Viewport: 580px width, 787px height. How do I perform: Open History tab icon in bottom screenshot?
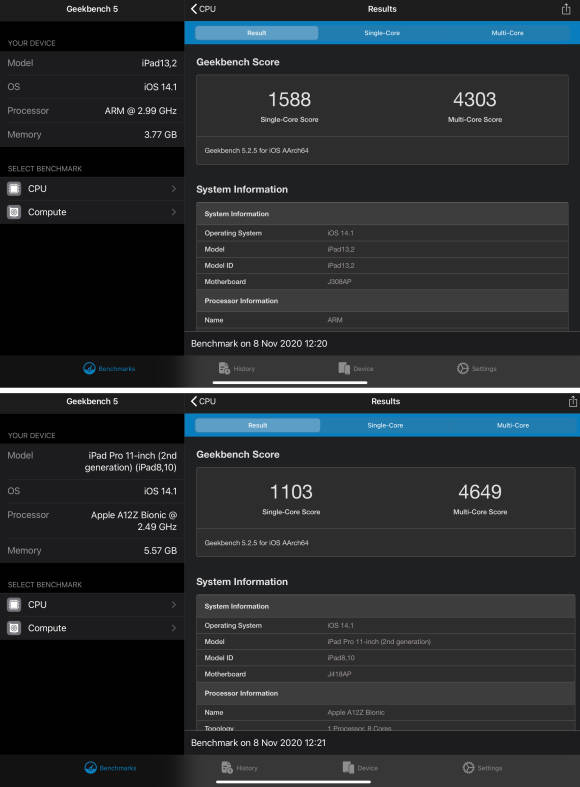click(x=227, y=768)
